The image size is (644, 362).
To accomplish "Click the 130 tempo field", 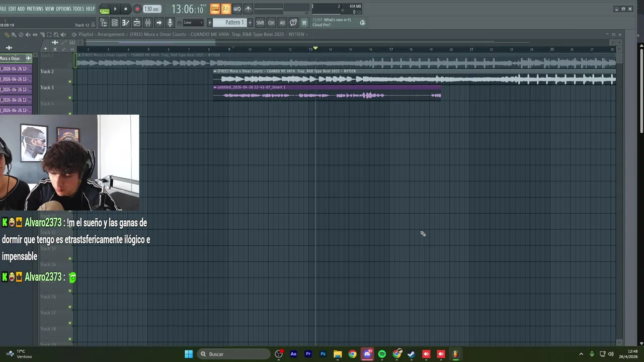I will click(151, 9).
